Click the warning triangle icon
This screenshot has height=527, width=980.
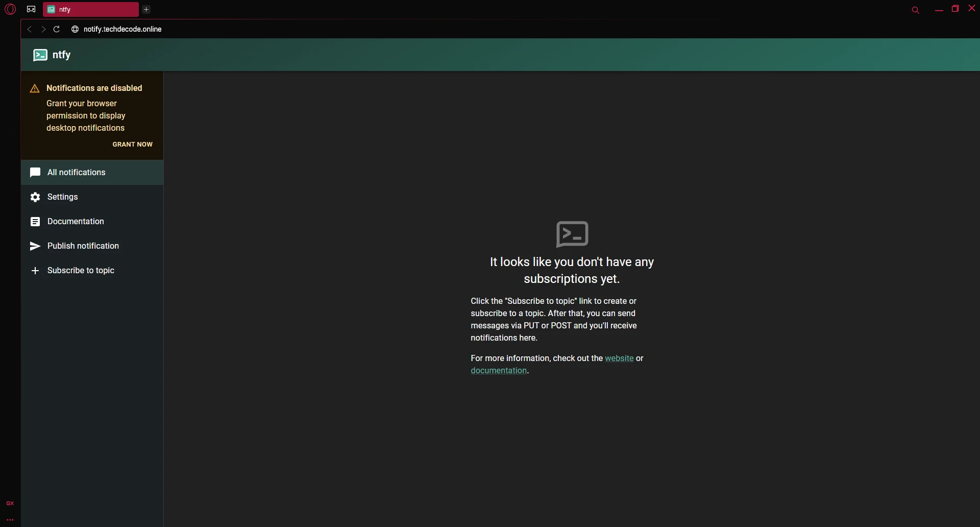coord(35,89)
